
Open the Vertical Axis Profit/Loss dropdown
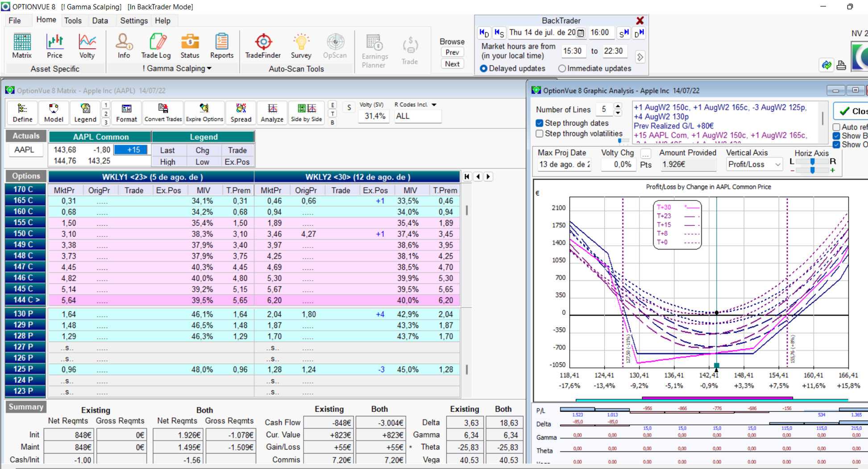click(777, 164)
